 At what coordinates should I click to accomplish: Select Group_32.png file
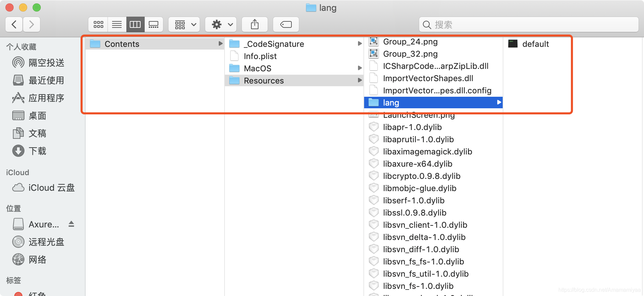point(433,54)
